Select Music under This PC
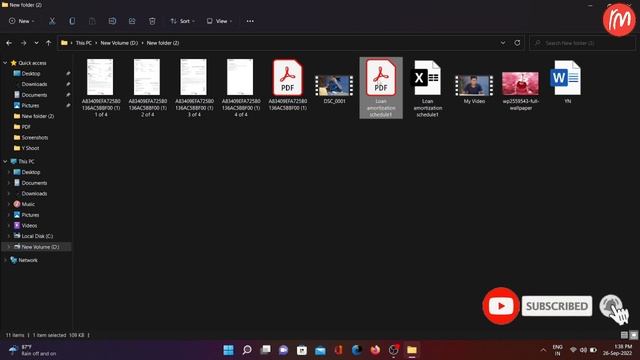 point(28,204)
